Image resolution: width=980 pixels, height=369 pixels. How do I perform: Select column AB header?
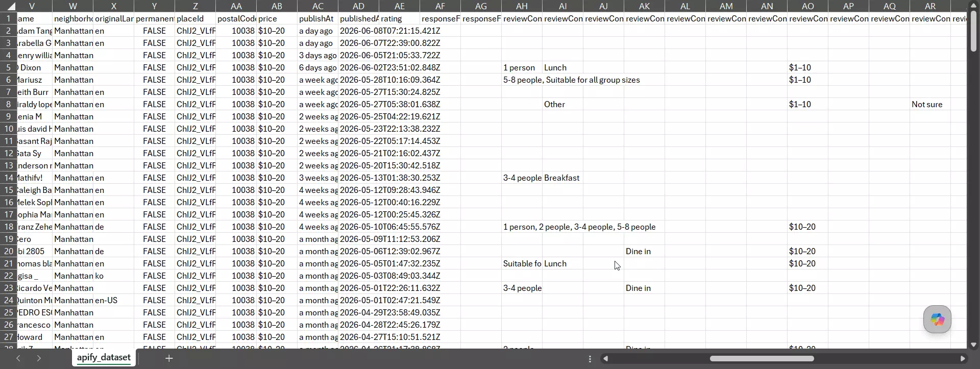point(277,6)
